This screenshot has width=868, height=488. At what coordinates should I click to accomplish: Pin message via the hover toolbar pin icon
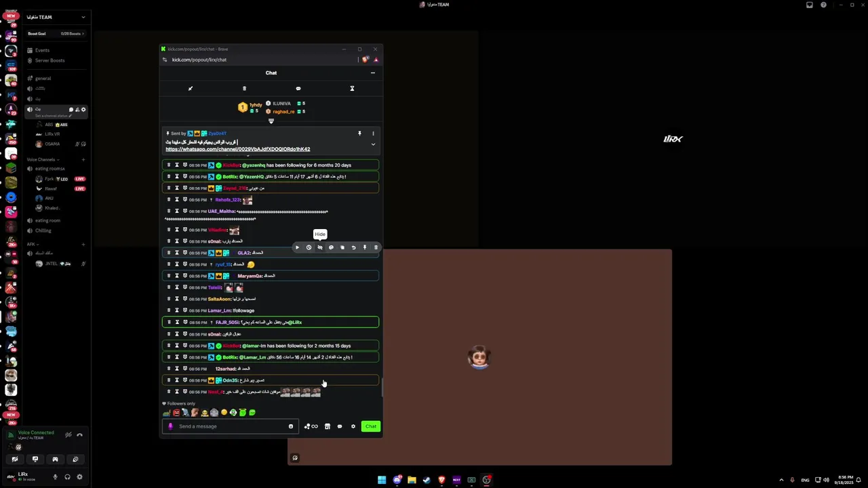point(365,247)
